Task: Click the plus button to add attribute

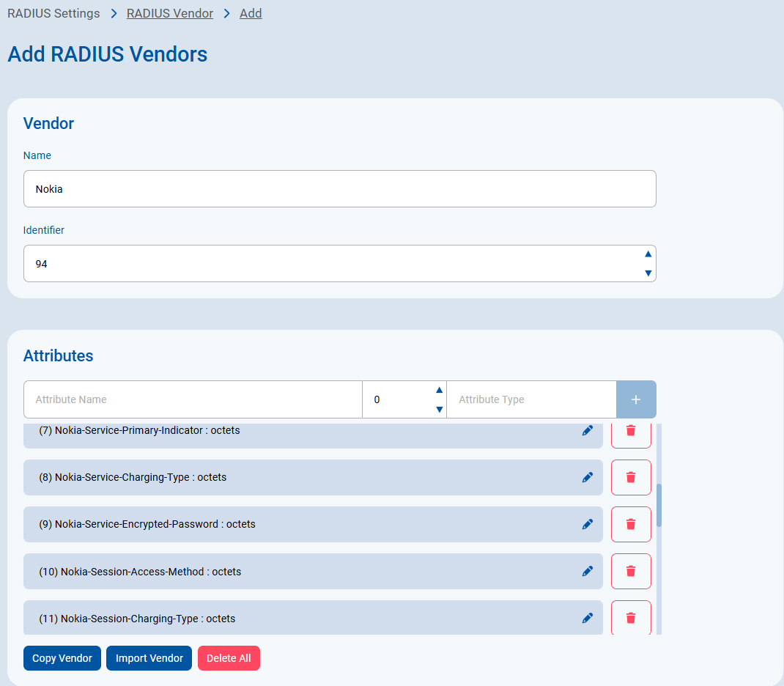Action: click(x=636, y=399)
